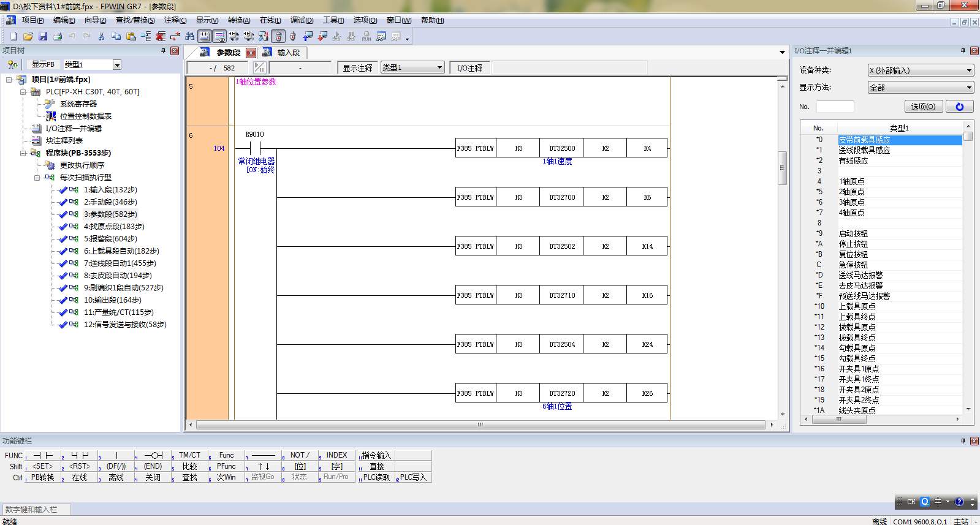Open the 查找/替换(S) menu
Screen dimensions: 980x525
[x=135, y=20]
